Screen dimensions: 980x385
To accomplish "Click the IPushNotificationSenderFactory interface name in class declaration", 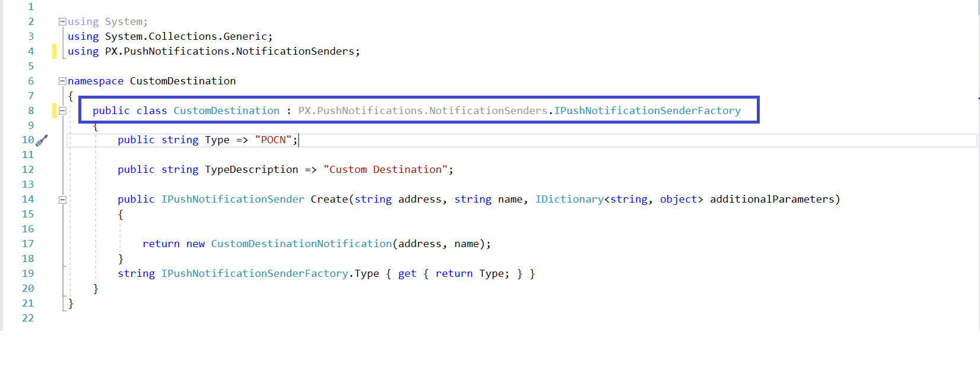I will (x=648, y=111).
